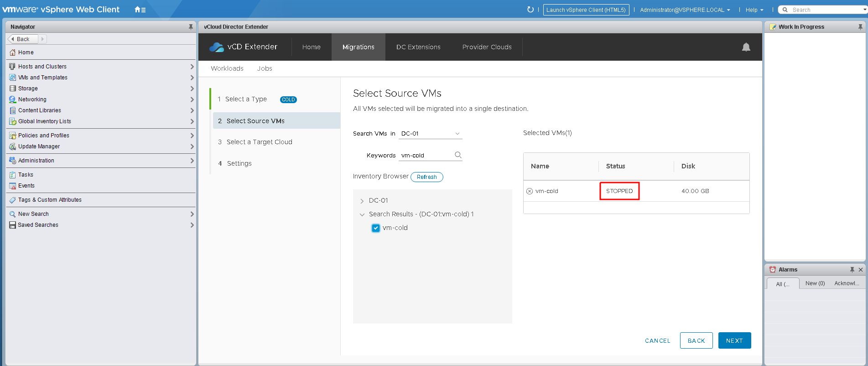Collapse the Search Results tree node
This screenshot has width=868, height=366.
tap(362, 214)
